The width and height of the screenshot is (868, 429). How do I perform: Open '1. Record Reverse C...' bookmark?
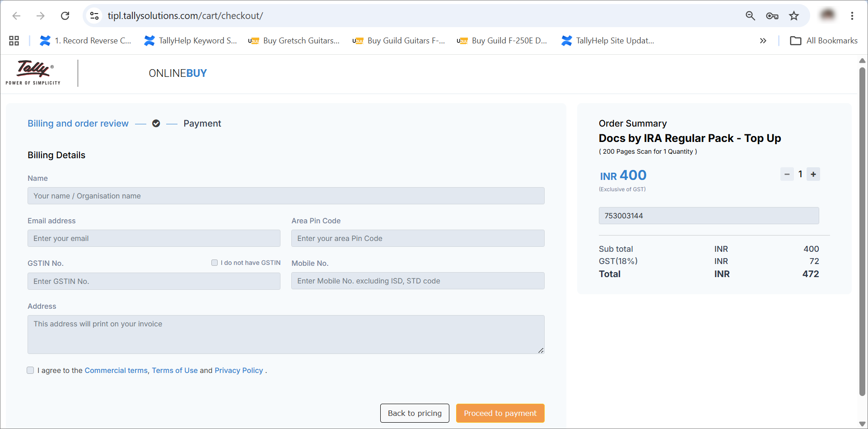(85, 41)
